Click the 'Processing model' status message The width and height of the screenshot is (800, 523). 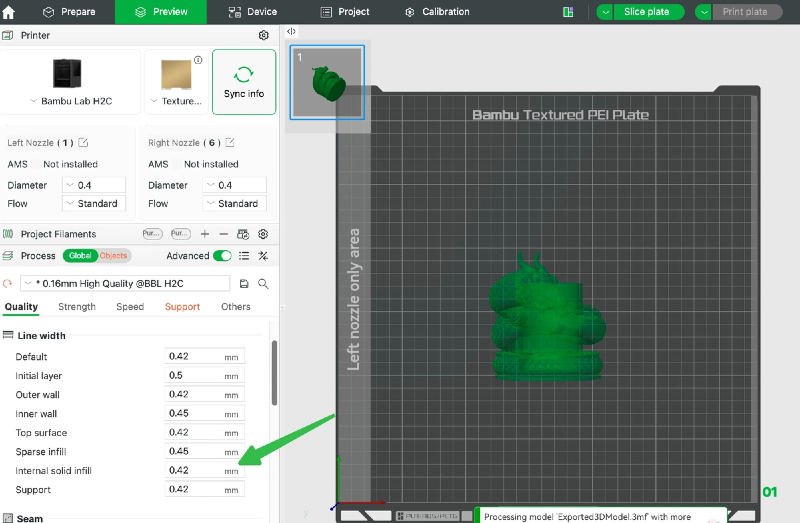pos(587,517)
